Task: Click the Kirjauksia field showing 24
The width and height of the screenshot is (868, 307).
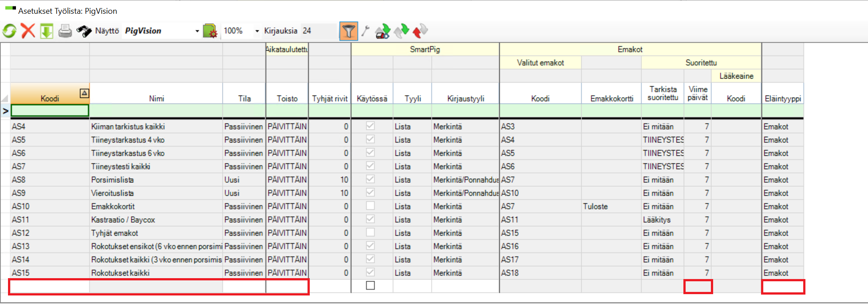Action: (318, 31)
